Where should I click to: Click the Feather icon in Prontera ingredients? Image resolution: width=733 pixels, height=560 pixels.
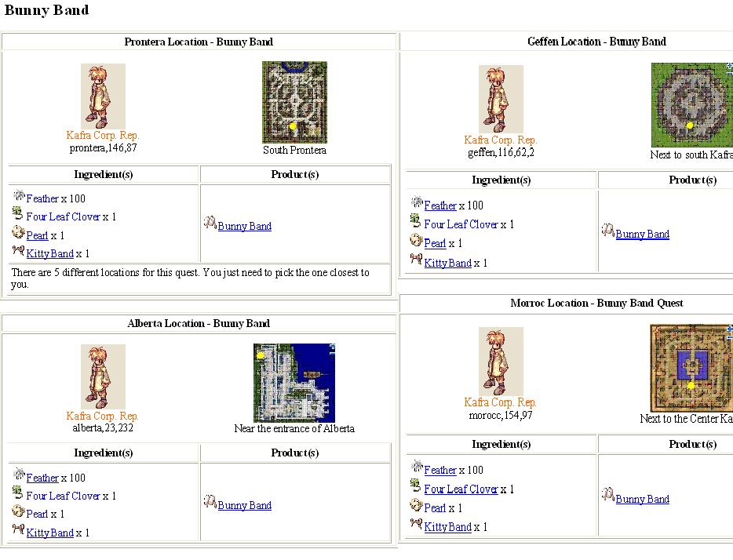pyautogui.click(x=19, y=196)
